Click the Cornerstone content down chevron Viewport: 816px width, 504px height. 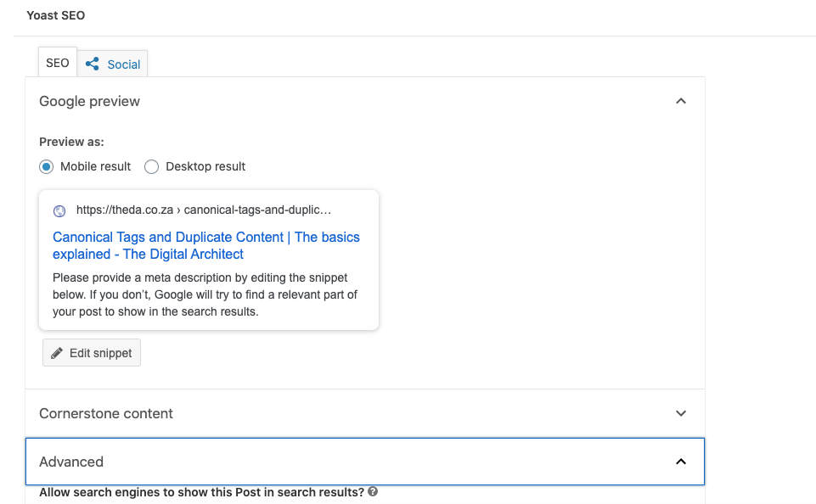[681, 413]
